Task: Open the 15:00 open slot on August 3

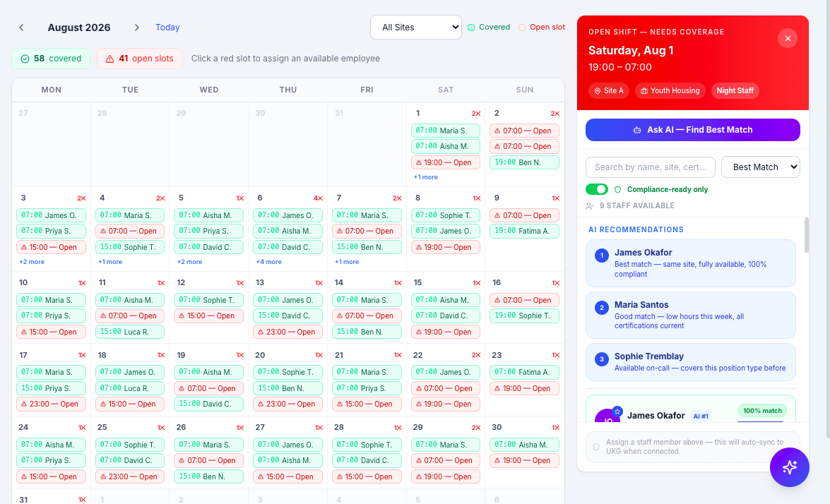Action: click(x=51, y=247)
